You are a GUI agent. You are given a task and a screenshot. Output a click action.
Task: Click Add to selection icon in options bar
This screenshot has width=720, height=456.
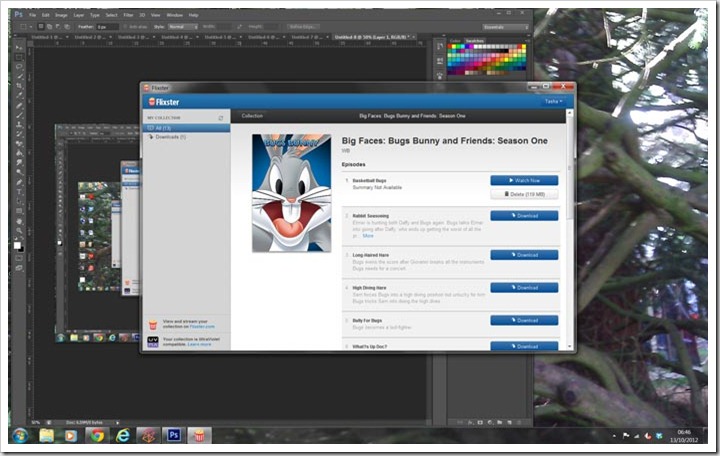[50, 27]
